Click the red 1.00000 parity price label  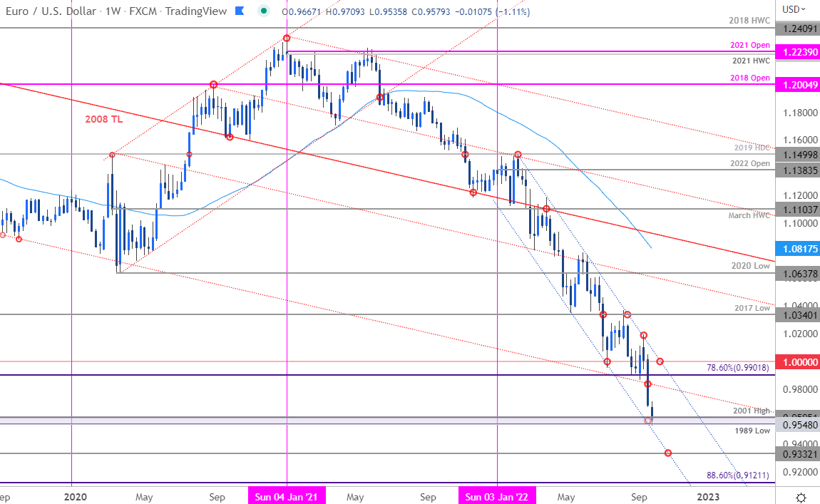(797, 362)
